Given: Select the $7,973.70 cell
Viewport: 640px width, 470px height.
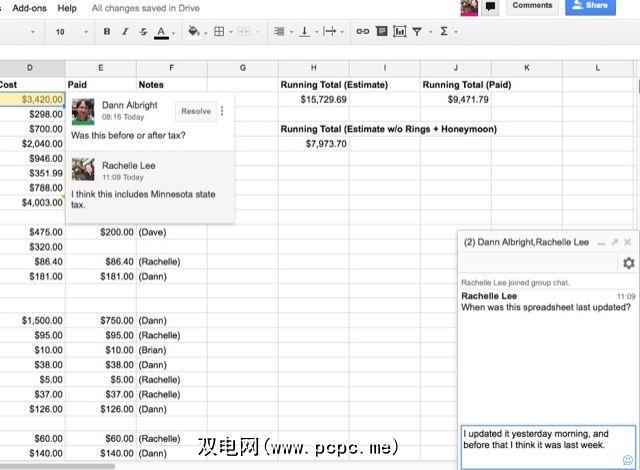Looking at the screenshot, I should pyautogui.click(x=313, y=144).
